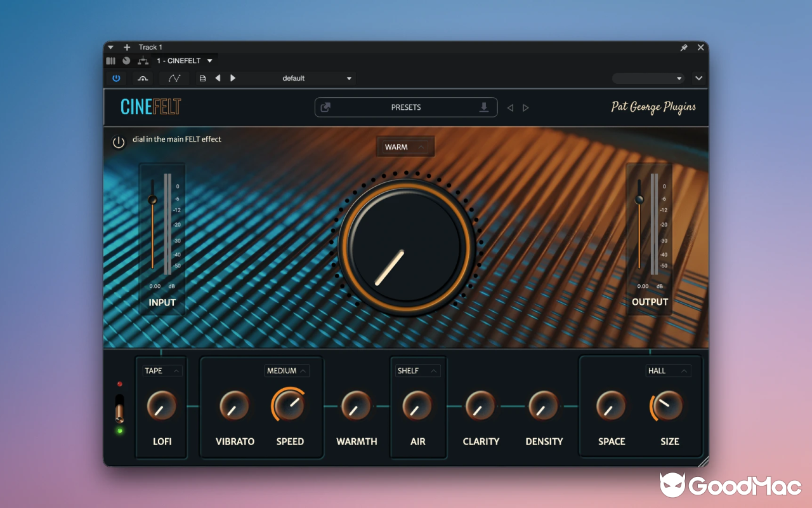Click the CLARITY knob
The image size is (812, 508).
pyautogui.click(x=481, y=406)
